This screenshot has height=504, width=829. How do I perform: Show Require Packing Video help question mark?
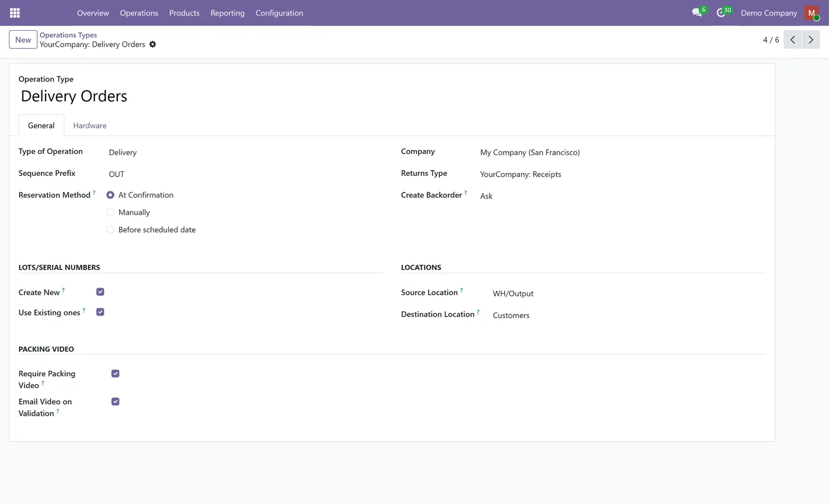(x=43, y=383)
